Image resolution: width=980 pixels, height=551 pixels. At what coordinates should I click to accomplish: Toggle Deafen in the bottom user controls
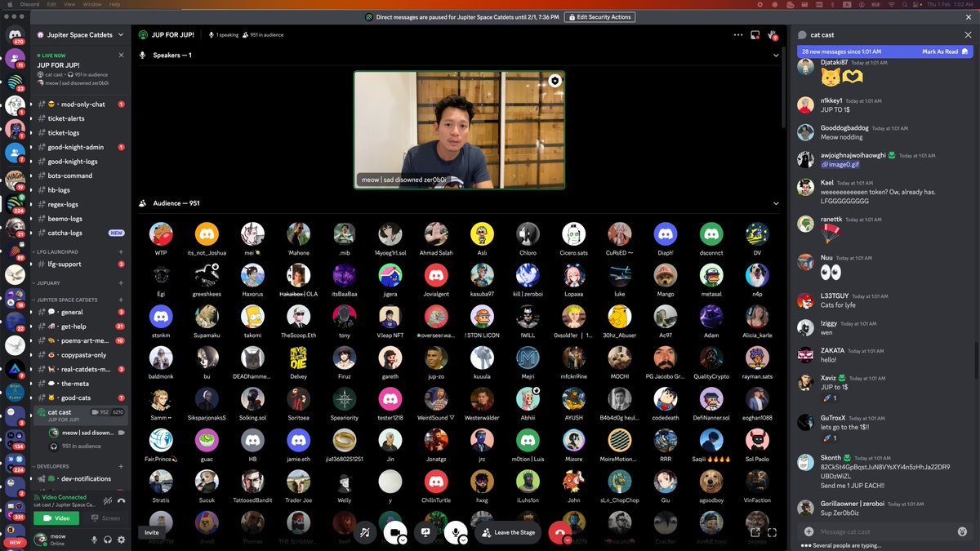[108, 540]
